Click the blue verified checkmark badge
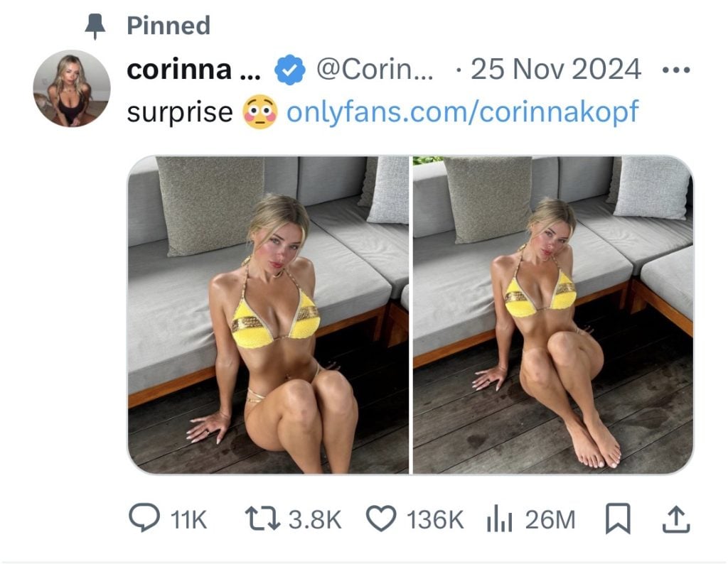This screenshot has height=564, width=728. tap(290, 71)
